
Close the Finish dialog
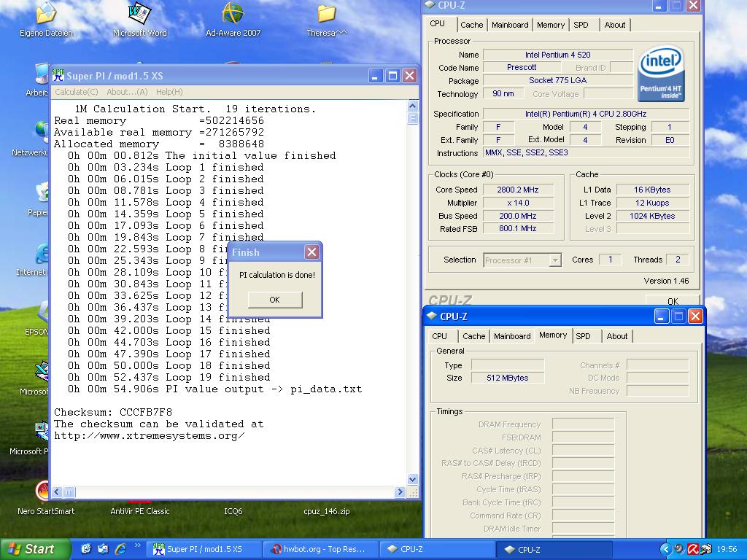pyautogui.click(x=311, y=252)
